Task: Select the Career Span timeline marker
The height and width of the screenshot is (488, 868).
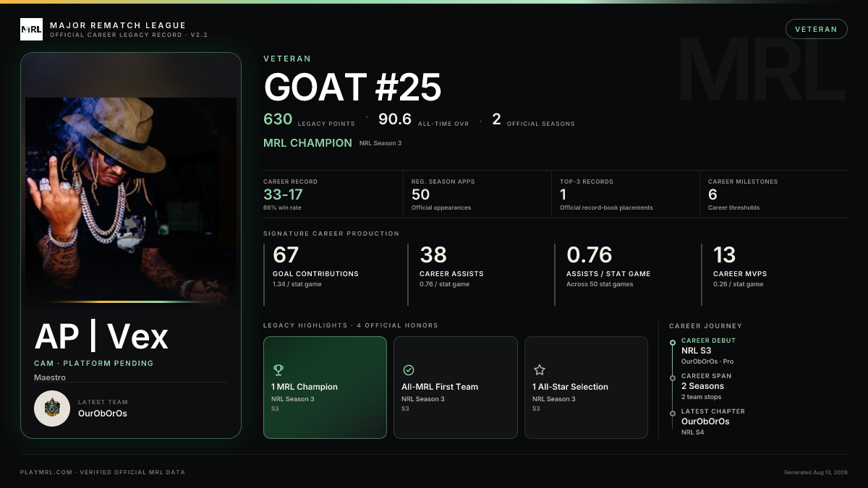Action: [x=673, y=377]
